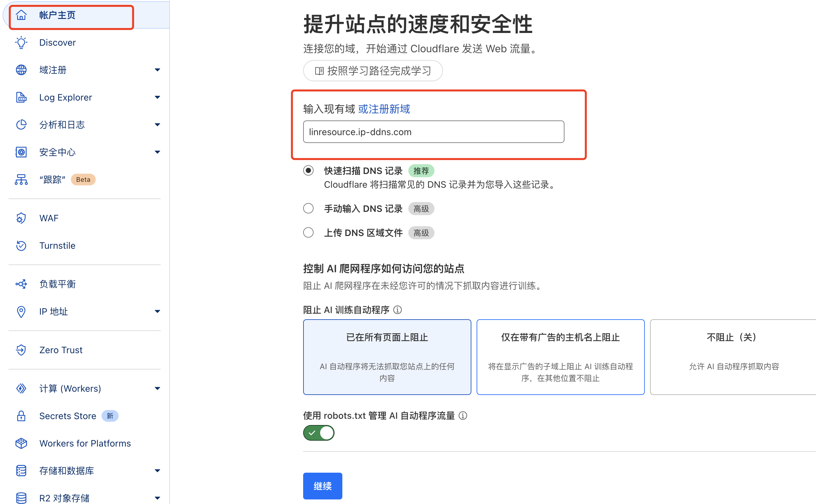Click the domain input field linresource.ip-ddns.com
The height and width of the screenshot is (504, 816).
[433, 132]
